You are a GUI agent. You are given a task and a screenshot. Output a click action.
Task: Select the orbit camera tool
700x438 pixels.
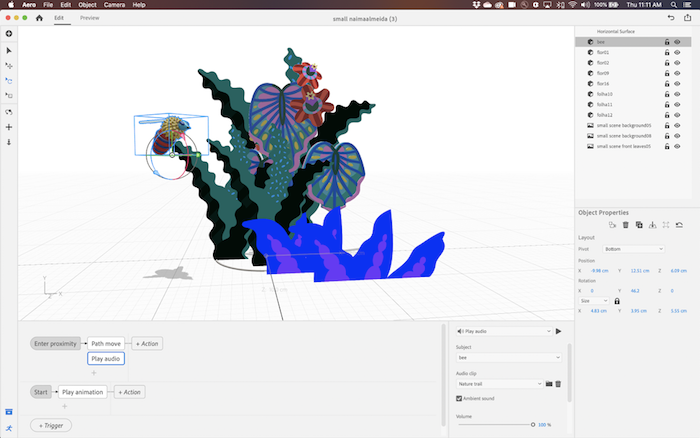pos(9,112)
